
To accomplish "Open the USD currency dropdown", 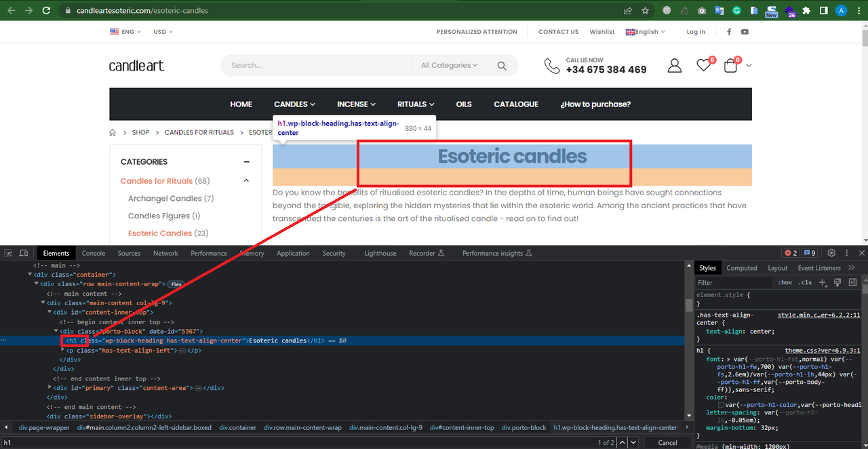I will [163, 32].
